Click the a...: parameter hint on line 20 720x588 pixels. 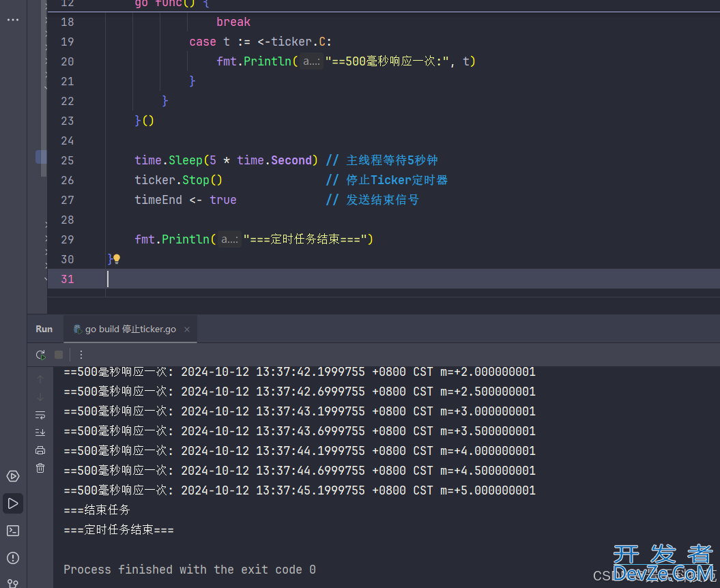click(x=311, y=61)
